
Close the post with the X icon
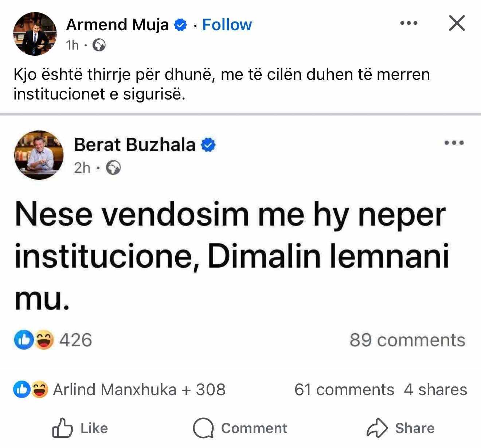point(457,23)
